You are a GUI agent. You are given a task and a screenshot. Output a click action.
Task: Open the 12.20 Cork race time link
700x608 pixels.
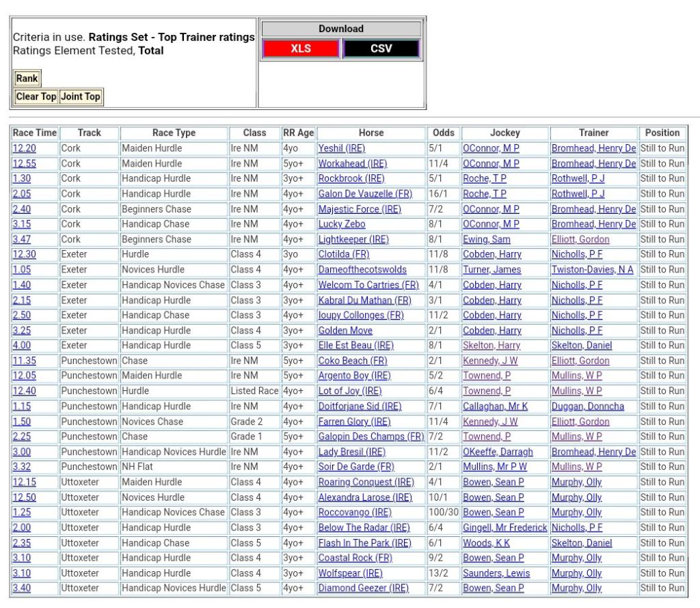[x=24, y=148]
